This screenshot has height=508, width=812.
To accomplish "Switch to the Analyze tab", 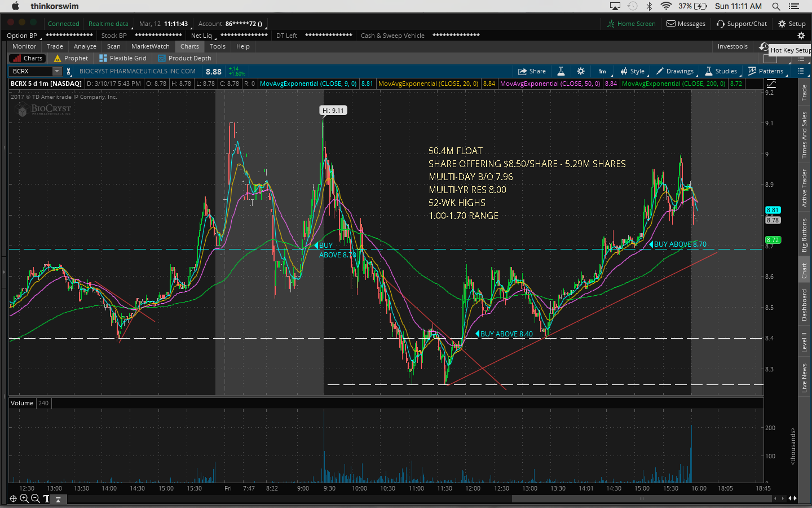I will 85,46.
